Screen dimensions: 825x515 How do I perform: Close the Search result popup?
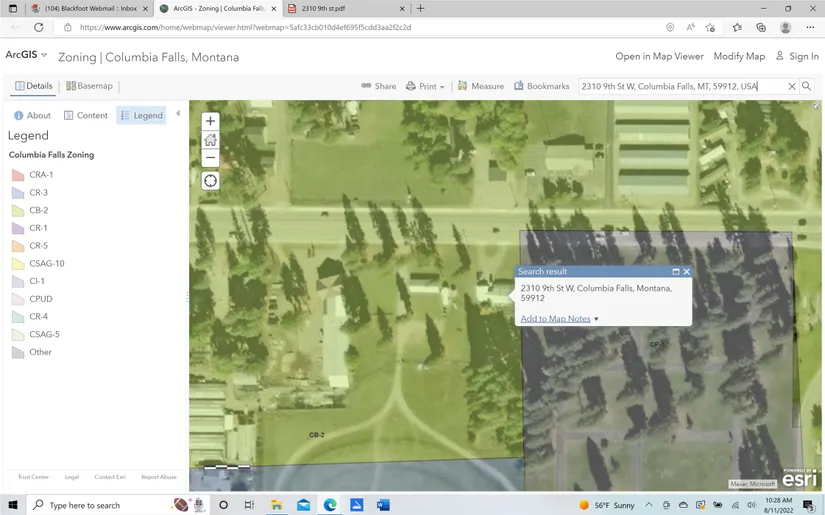[x=687, y=272]
